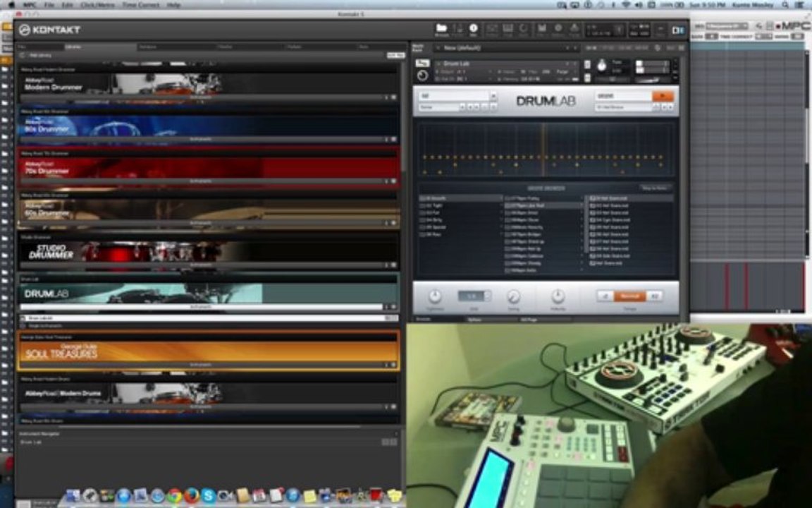This screenshot has width=812, height=508.
Task: Open Google Chrome from the dock
Action: coord(174,496)
